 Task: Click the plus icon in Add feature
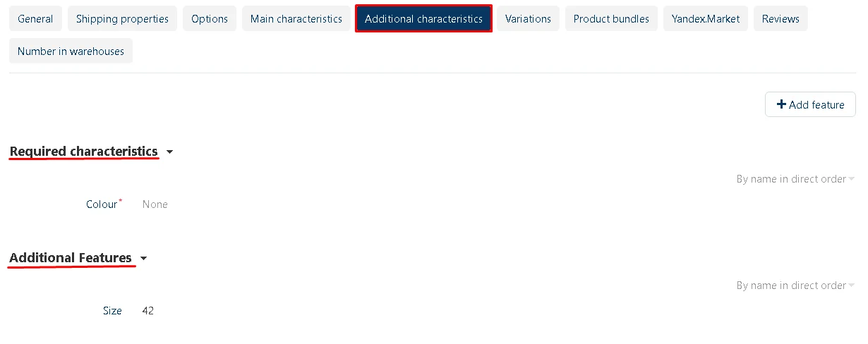tap(781, 104)
